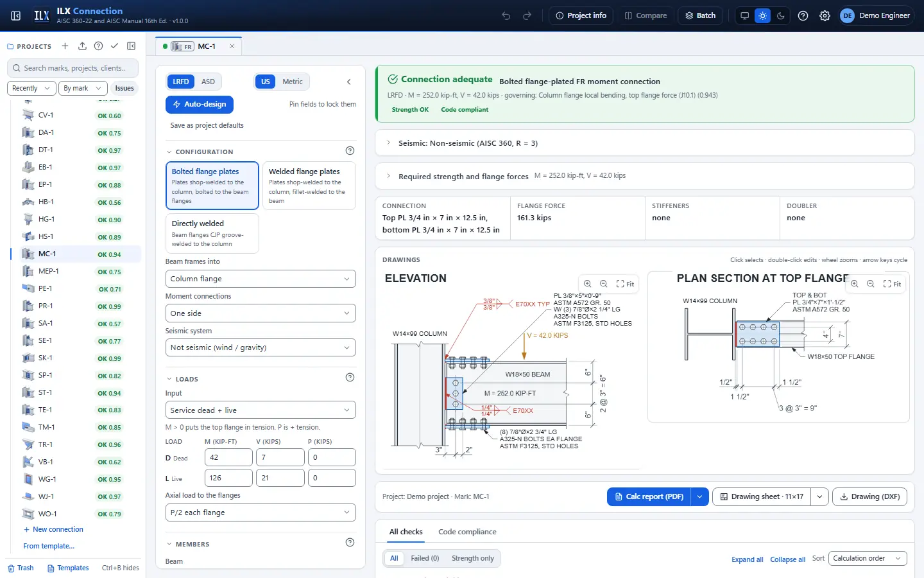This screenshot has width=924, height=578.
Task: Choose Welded flange plates configuration
Action: tap(309, 186)
